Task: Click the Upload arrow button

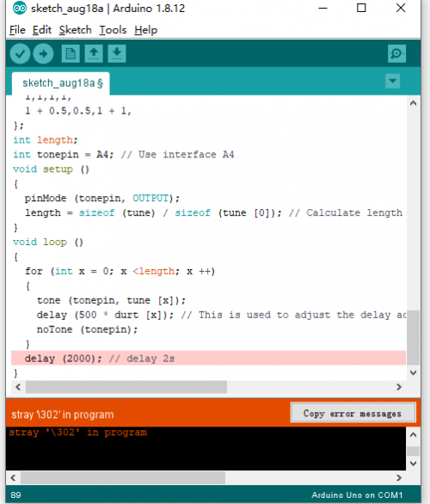Action: tap(43, 53)
